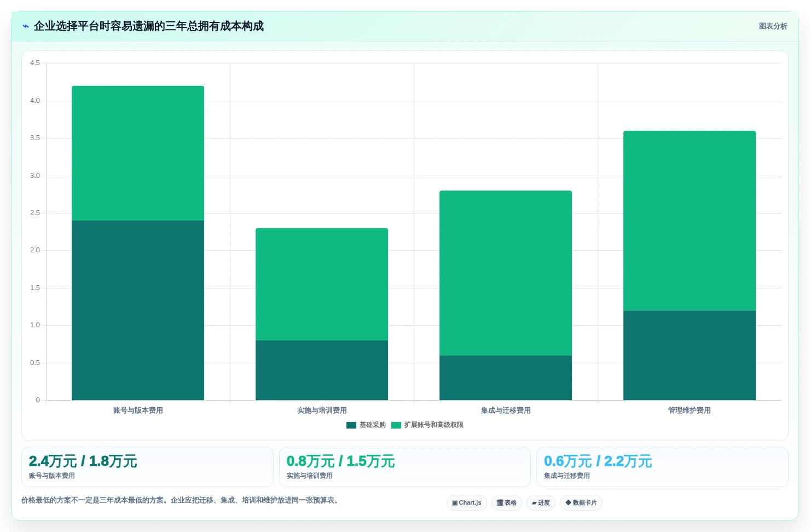The height and width of the screenshot is (532, 810).
Task: Click the dark-green base bar for 集成与迁移费用
Action: pos(506,378)
